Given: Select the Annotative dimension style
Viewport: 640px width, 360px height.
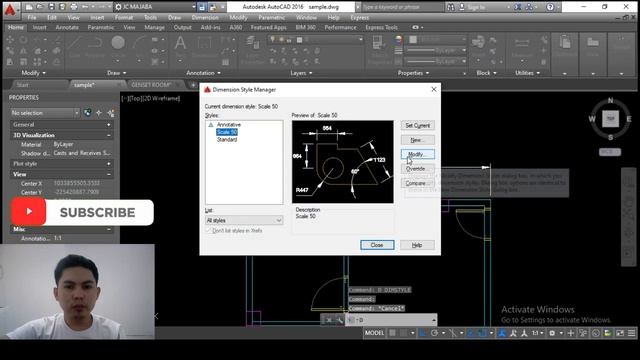Looking at the screenshot, I should (229, 124).
